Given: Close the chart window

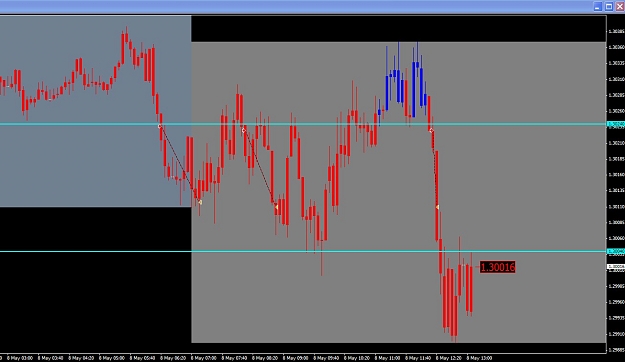Looking at the screenshot, I should pos(620,6).
